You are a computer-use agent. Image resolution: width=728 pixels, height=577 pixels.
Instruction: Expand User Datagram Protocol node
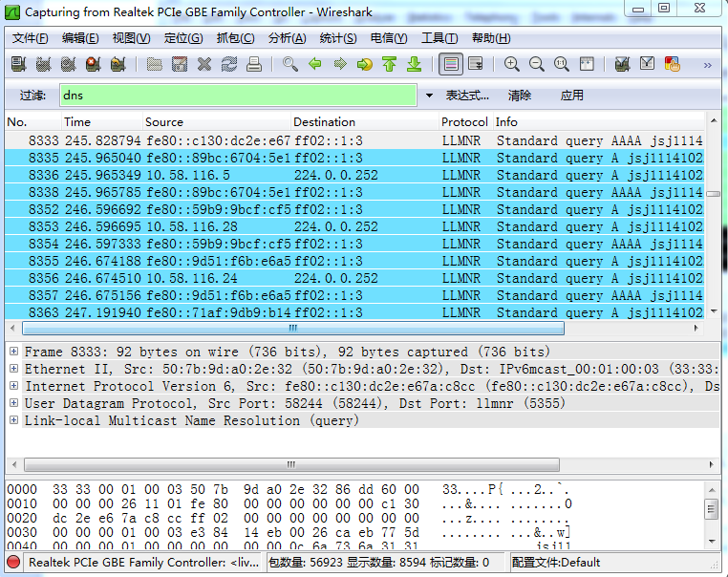pos(14,402)
